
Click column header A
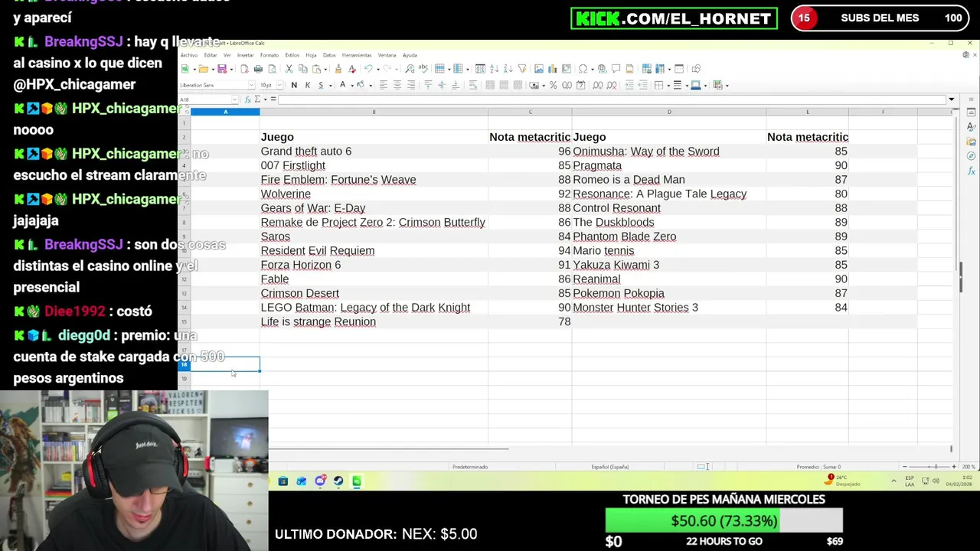[225, 112]
